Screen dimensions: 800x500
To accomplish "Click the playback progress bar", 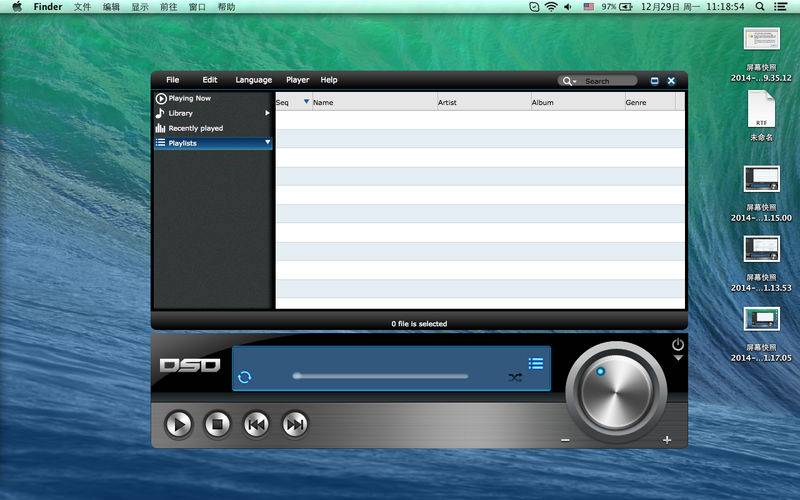I will 381,376.
